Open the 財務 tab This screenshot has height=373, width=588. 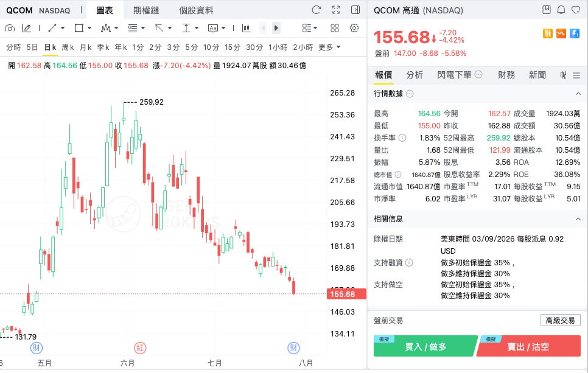(506, 75)
